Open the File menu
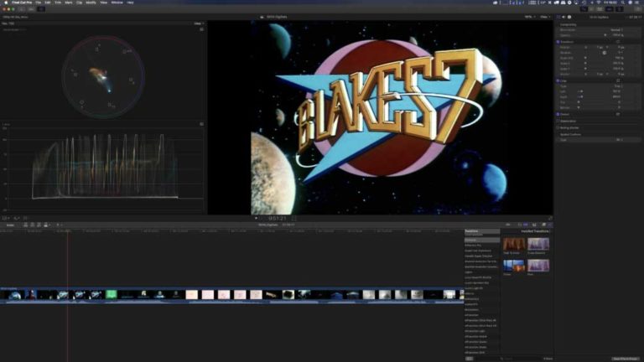The image size is (644, 362). pos(39,3)
